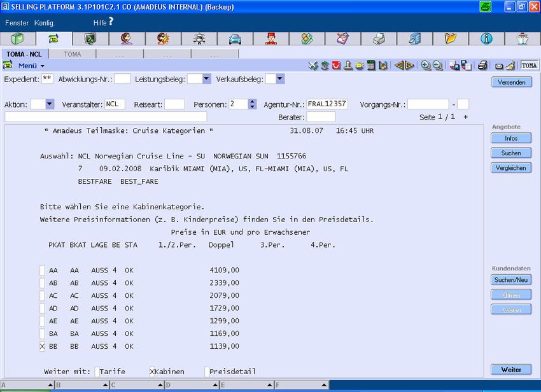Expand the Leistungsbeleg dropdown
Viewport: 541px width, 392px height.
(x=207, y=79)
